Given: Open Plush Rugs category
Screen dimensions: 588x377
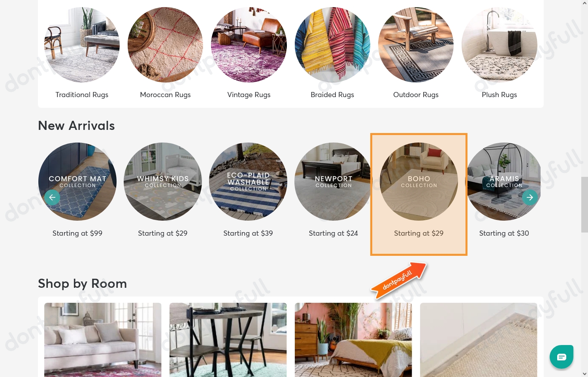Looking at the screenshot, I should [x=499, y=45].
